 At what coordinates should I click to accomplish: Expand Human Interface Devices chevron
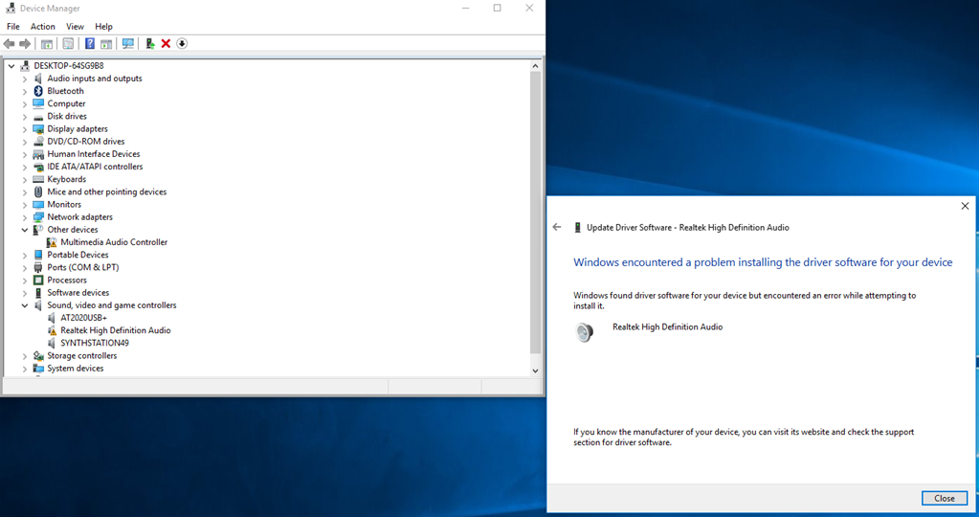point(24,154)
